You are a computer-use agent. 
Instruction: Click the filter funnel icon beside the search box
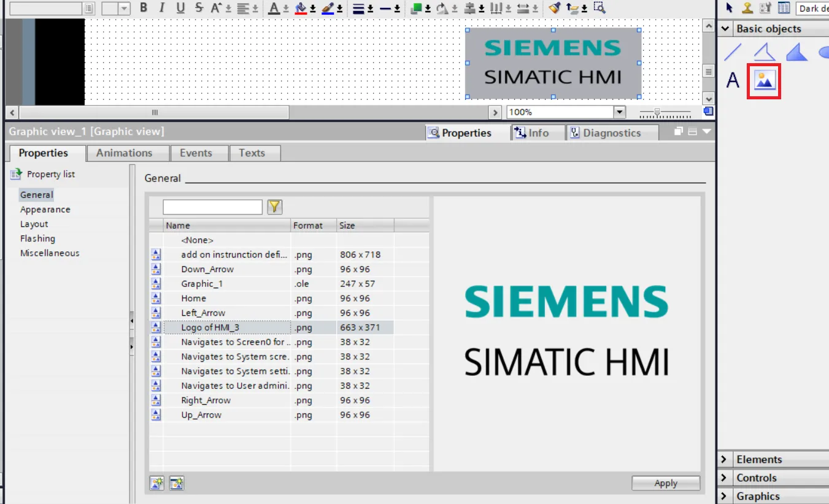point(275,207)
